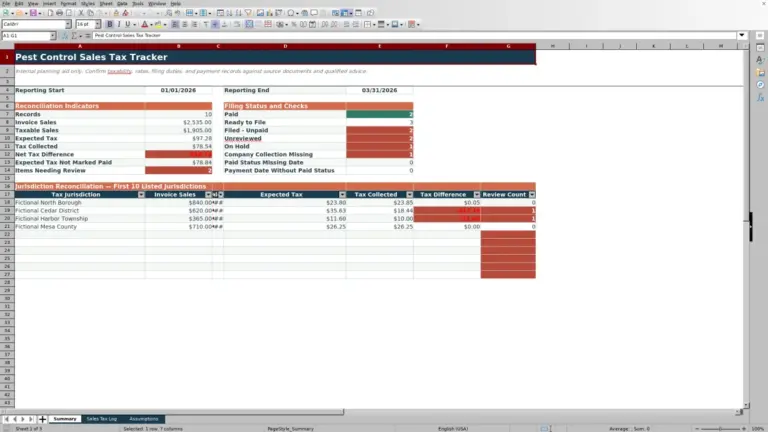768x432 pixels.
Task: Click the Sum sigma icon
Action: tap(74, 36)
